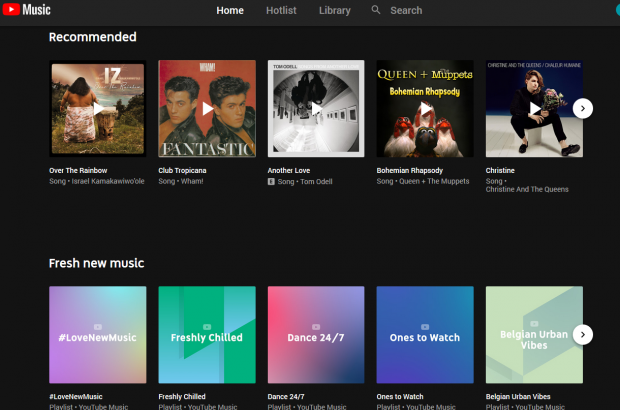Open artist Tom Odell
620x410 pixels.
(x=316, y=181)
